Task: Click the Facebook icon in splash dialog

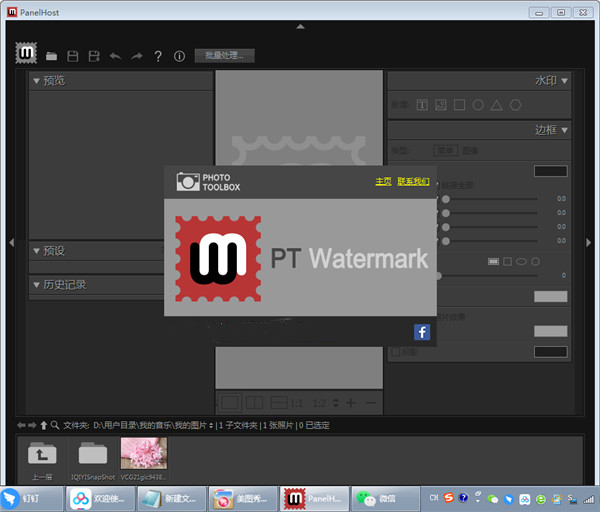Action: point(422,332)
